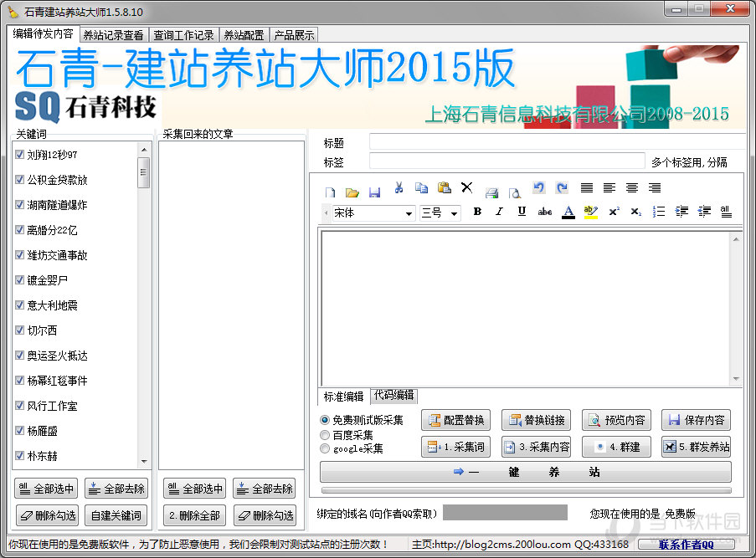Switch to 养站记录查看 tab
Image resolution: width=756 pixels, height=558 pixels.
113,35
